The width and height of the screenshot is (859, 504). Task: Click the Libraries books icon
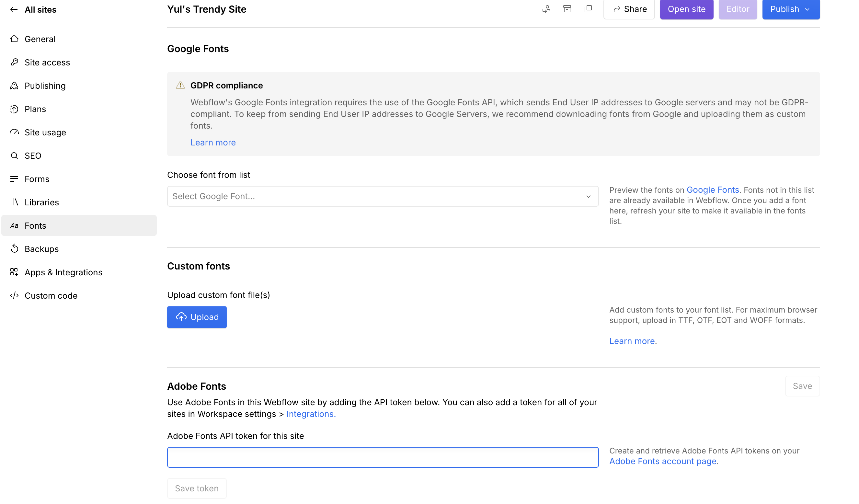[x=14, y=202]
